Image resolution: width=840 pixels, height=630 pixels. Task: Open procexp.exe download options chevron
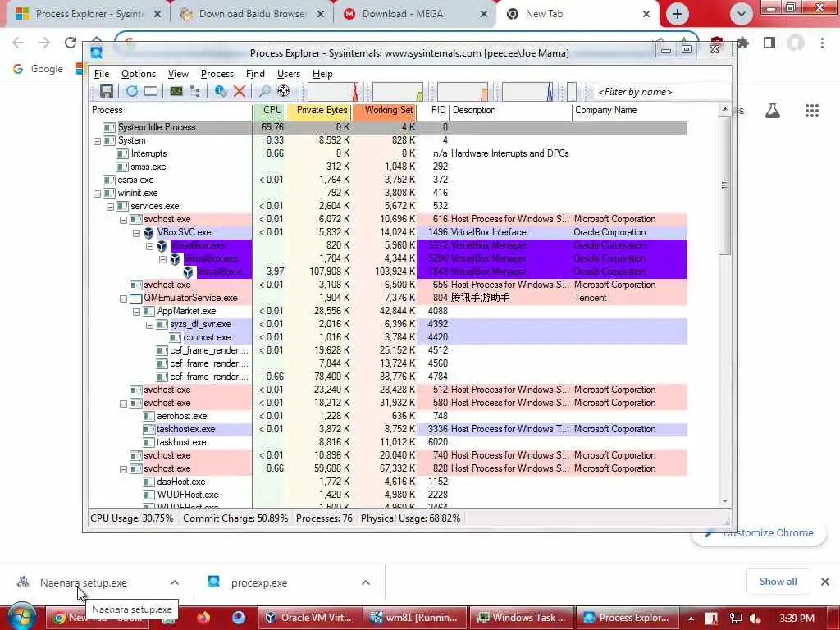(x=366, y=582)
